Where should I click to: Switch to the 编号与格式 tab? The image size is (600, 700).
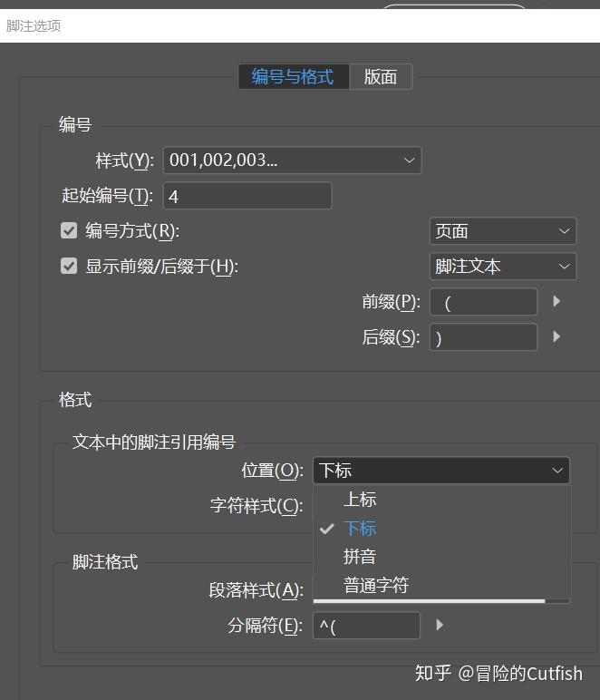294,77
